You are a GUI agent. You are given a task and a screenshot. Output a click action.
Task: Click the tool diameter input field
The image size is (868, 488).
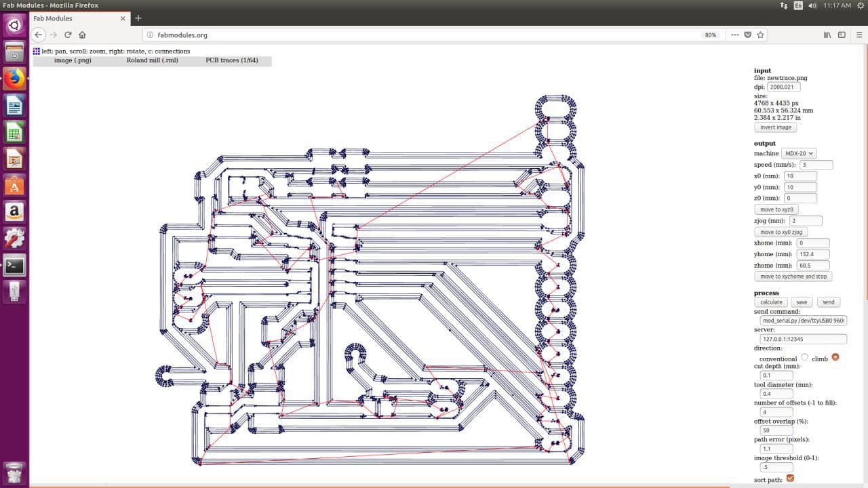point(776,393)
